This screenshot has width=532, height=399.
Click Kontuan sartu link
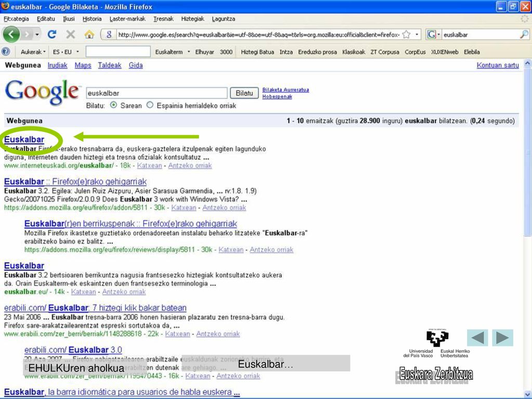click(498, 65)
